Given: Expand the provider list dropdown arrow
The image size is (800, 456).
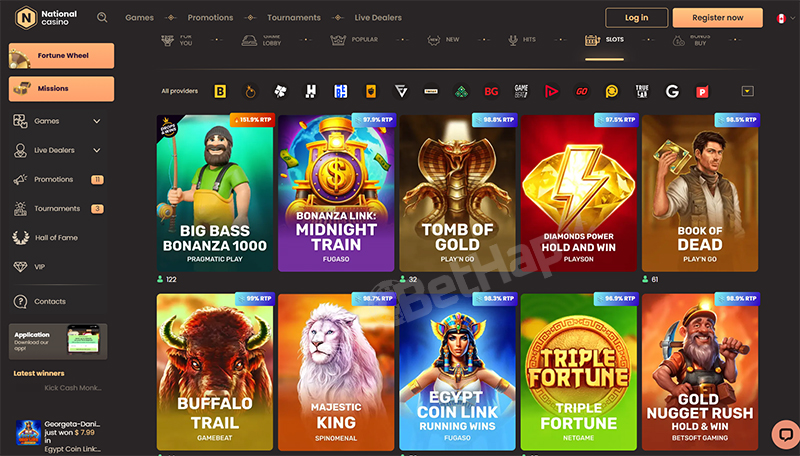Looking at the screenshot, I should (747, 91).
